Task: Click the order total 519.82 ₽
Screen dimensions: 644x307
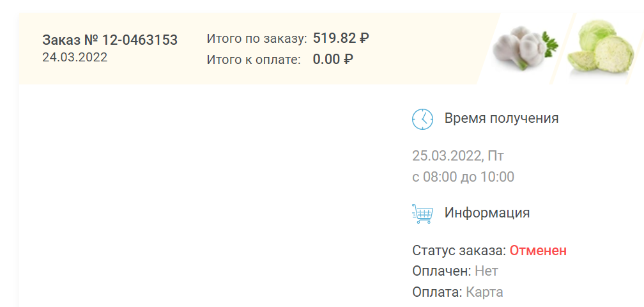Action: [x=341, y=38]
